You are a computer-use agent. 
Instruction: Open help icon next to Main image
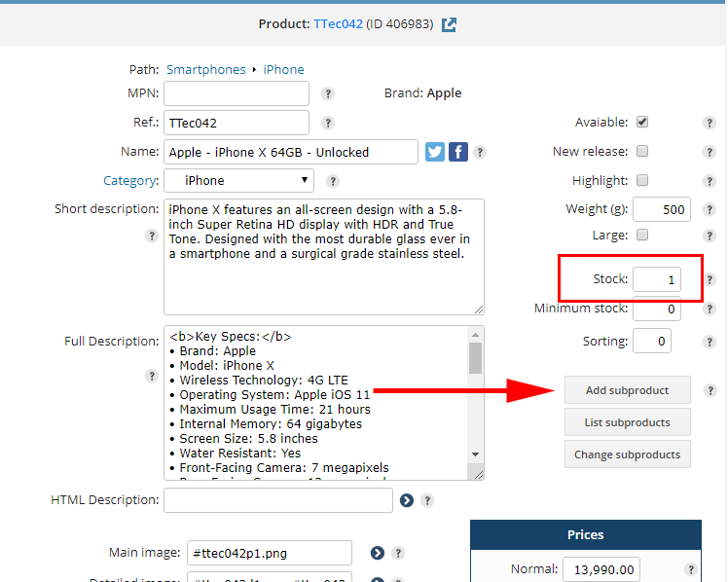coord(398,553)
